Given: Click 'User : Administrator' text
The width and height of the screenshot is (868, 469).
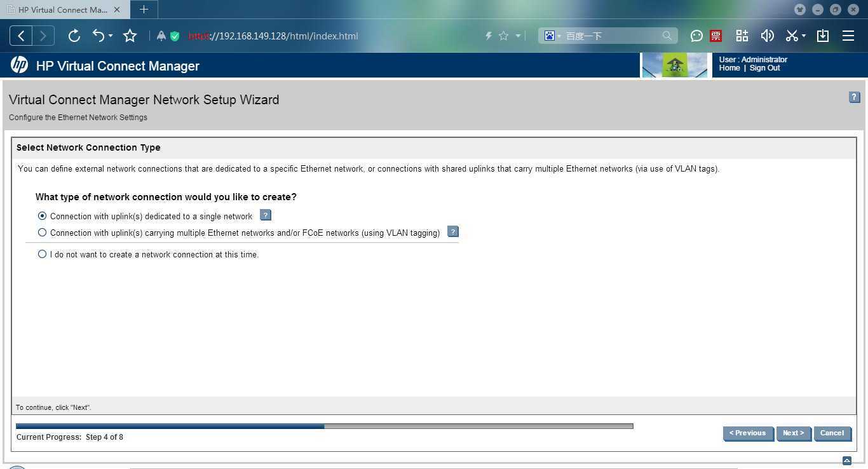Looking at the screenshot, I should [753, 60].
